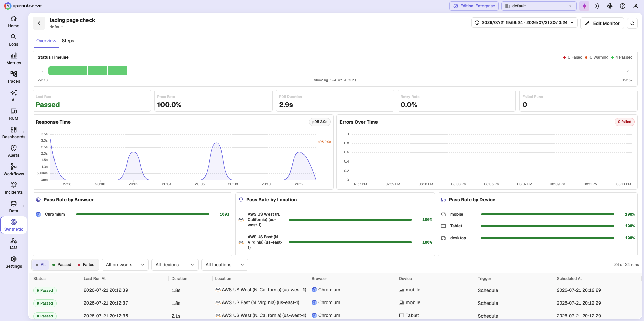Go to Workflows page

[14, 170]
